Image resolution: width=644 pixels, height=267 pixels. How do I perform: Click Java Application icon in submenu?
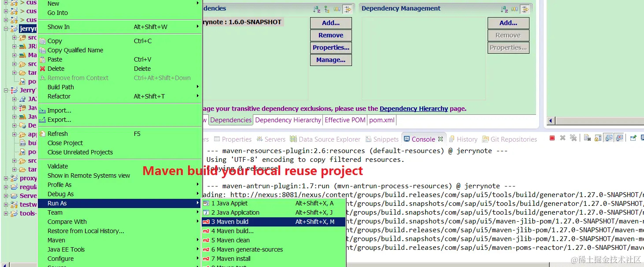206,212
